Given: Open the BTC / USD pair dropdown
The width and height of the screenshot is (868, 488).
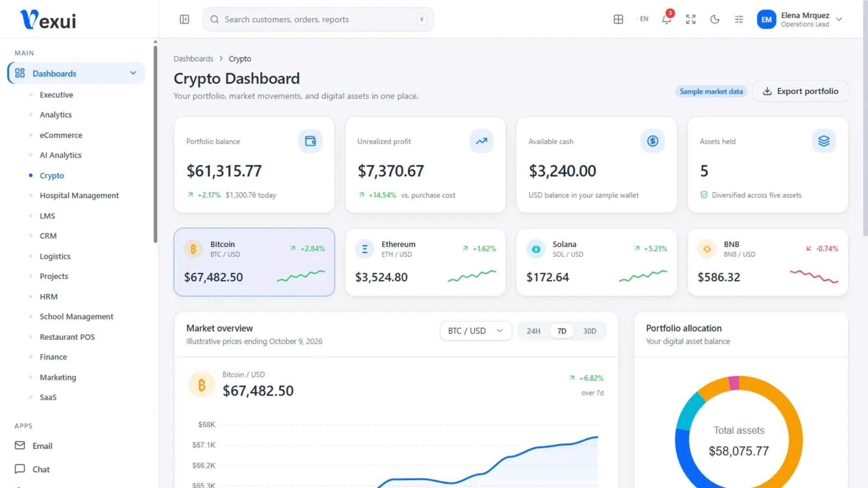Looking at the screenshot, I should click(x=476, y=331).
